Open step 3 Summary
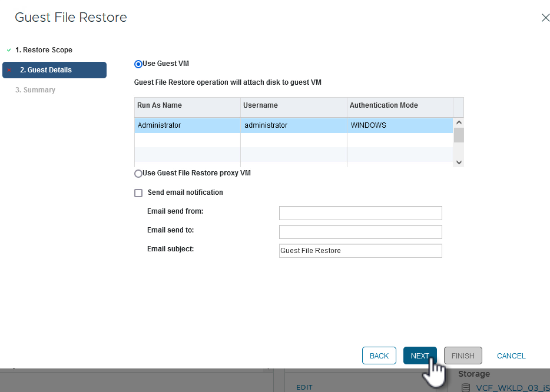Image resolution: width=550 pixels, height=392 pixels. (35, 90)
